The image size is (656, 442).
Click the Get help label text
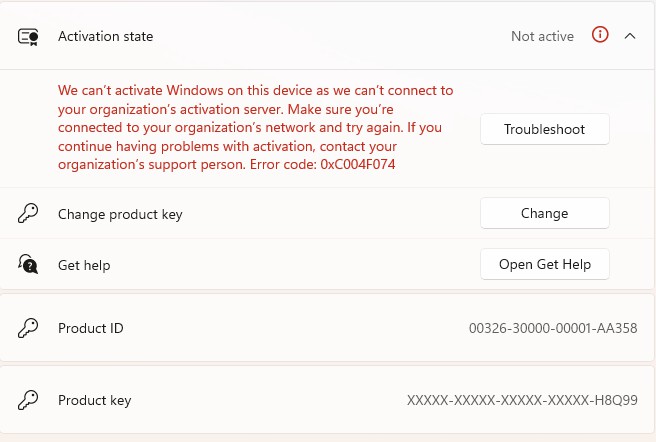pos(84,265)
